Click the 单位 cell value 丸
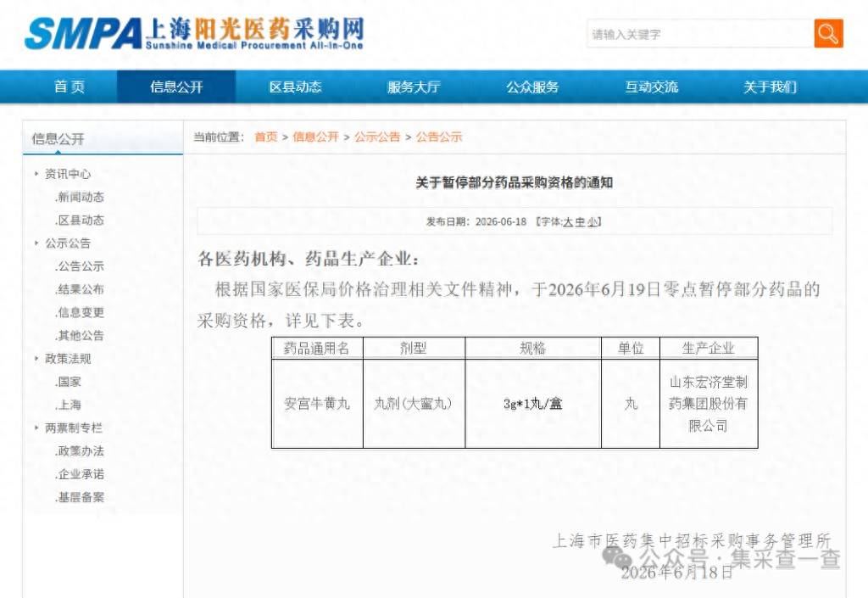The width and height of the screenshot is (868, 598). (x=631, y=404)
